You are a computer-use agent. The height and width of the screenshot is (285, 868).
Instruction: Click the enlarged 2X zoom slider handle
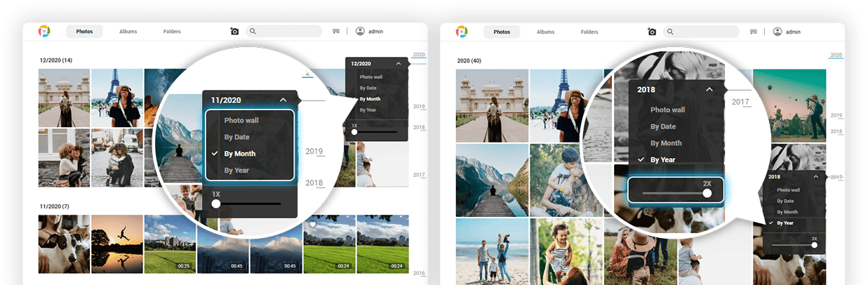707,193
